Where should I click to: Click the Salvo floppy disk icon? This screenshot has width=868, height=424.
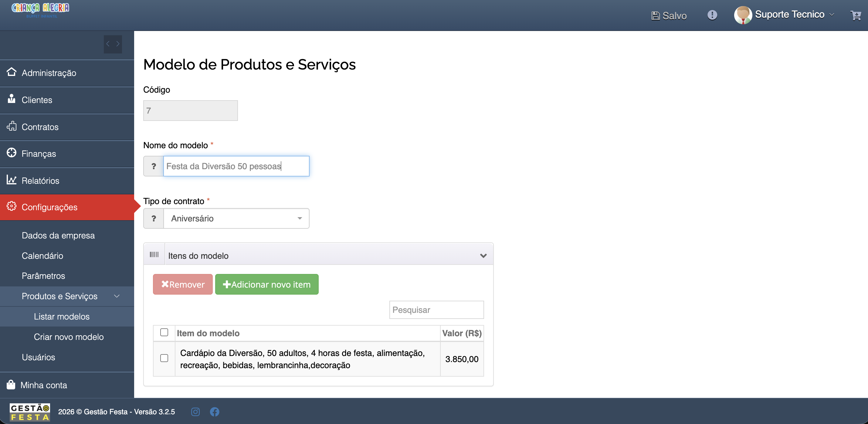[x=655, y=16]
